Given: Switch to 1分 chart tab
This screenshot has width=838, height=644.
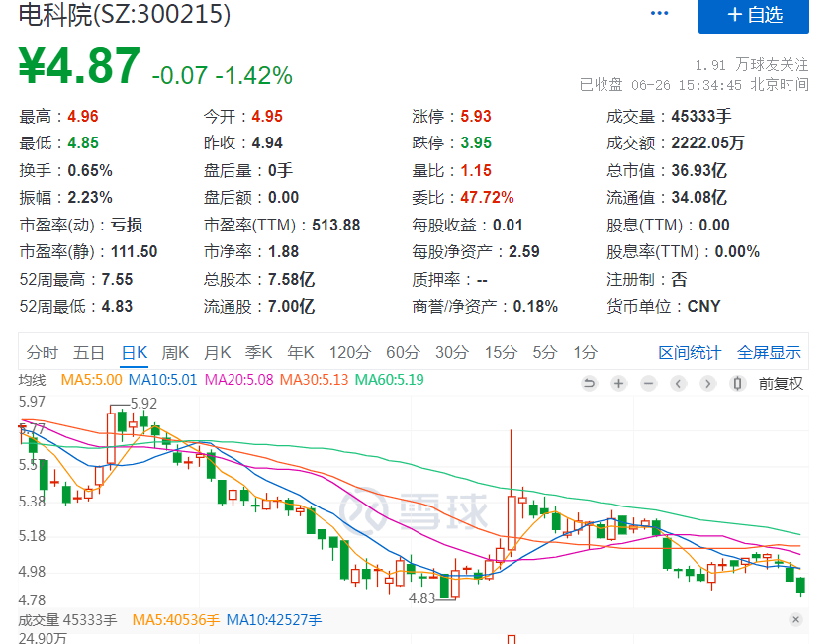Looking at the screenshot, I should click(x=585, y=353).
